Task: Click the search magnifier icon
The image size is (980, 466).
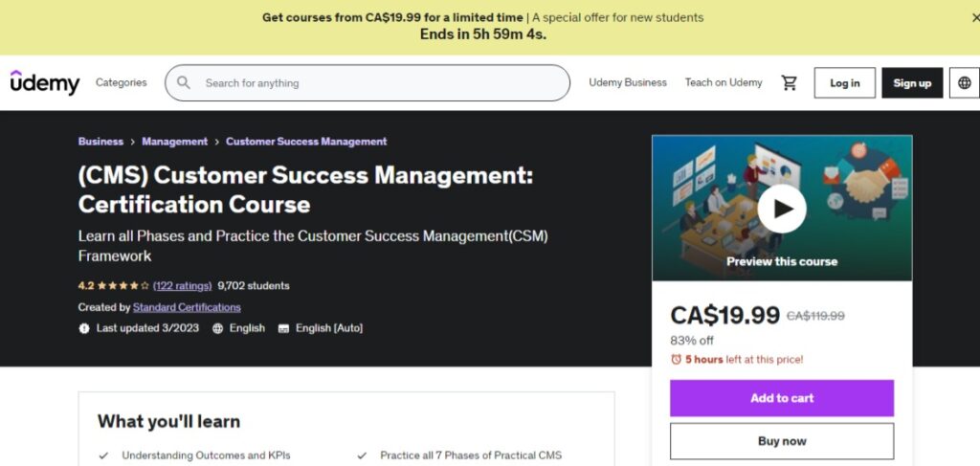Action: click(183, 82)
